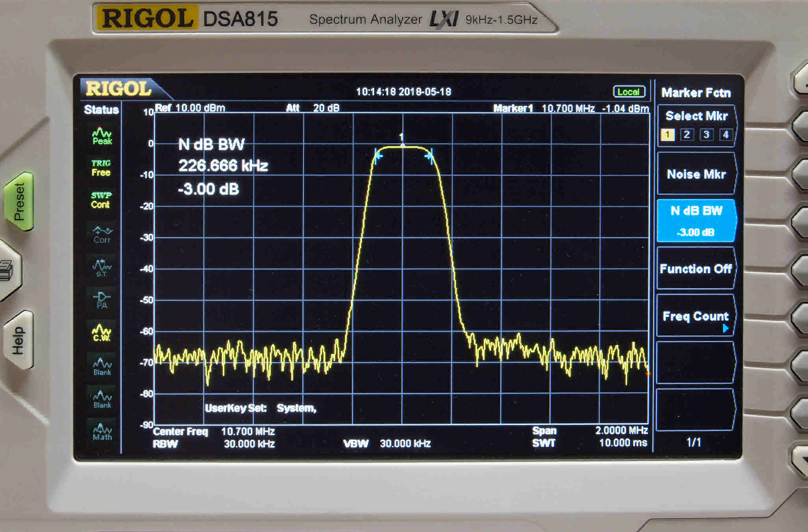Click the TRIG Free status icon

(101, 168)
